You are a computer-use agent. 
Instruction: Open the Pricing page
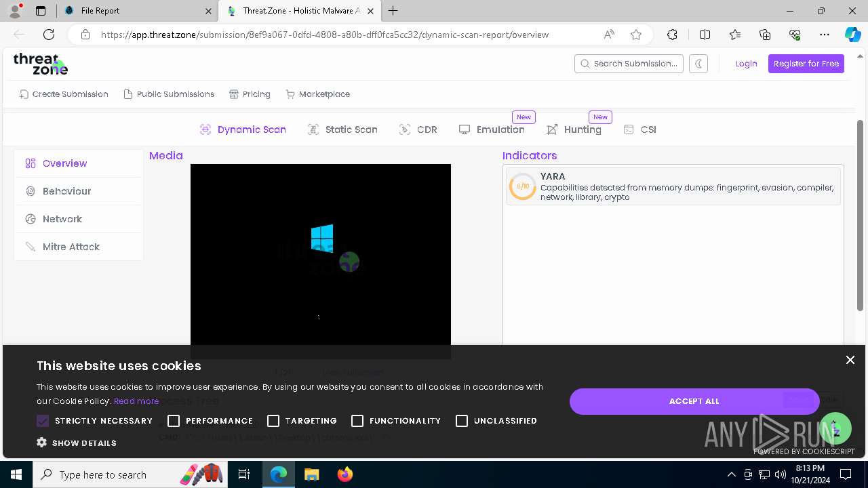coord(250,94)
